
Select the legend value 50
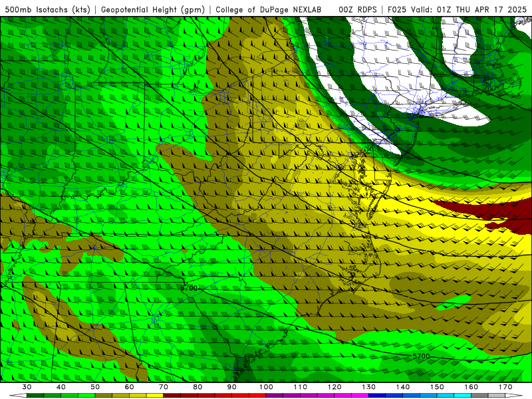click(x=95, y=387)
